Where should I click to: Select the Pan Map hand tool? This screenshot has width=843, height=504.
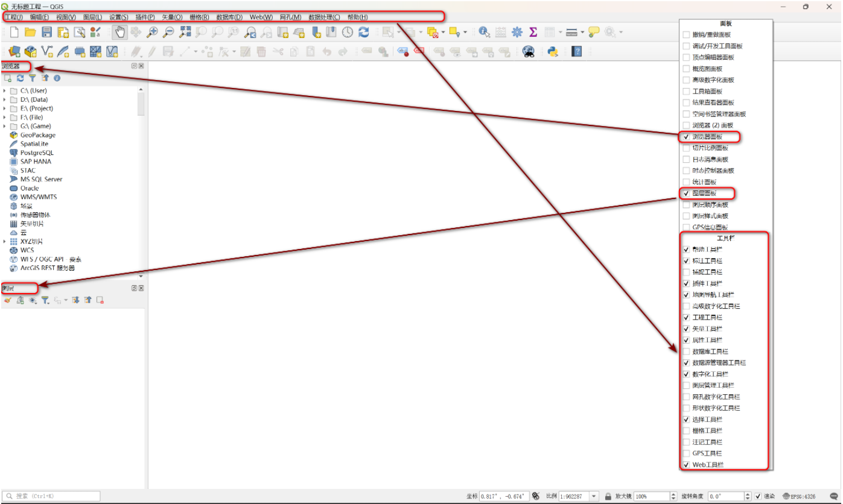119,32
